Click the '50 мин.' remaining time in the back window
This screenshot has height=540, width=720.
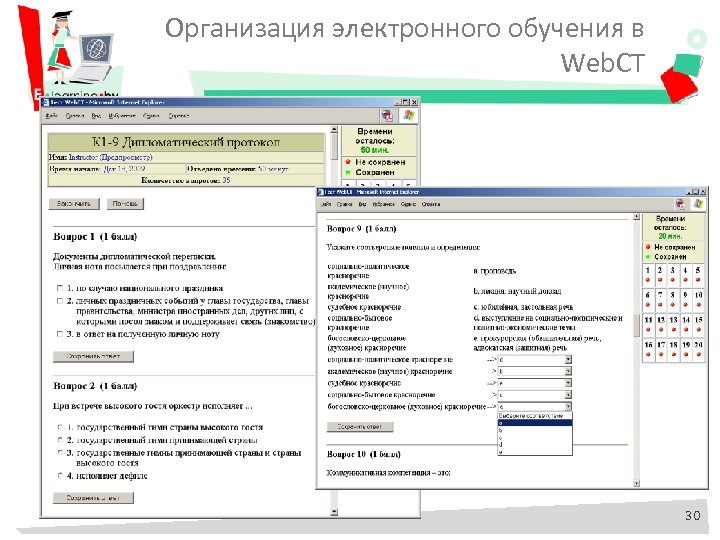click(x=375, y=150)
